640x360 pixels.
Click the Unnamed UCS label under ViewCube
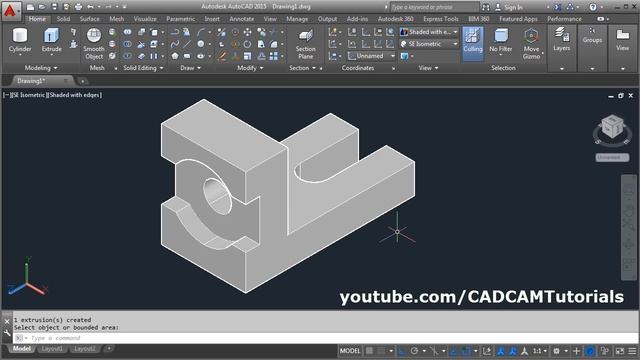[612, 157]
